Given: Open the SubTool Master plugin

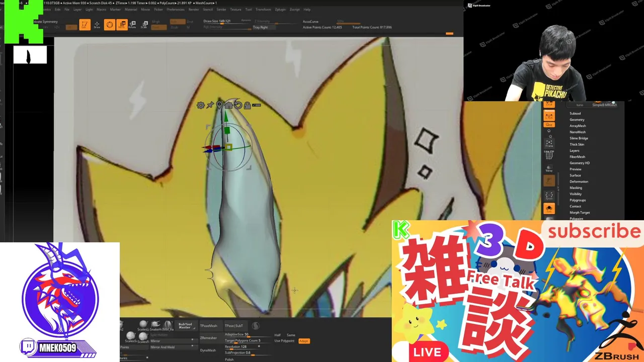Looking at the screenshot, I should (185, 326).
